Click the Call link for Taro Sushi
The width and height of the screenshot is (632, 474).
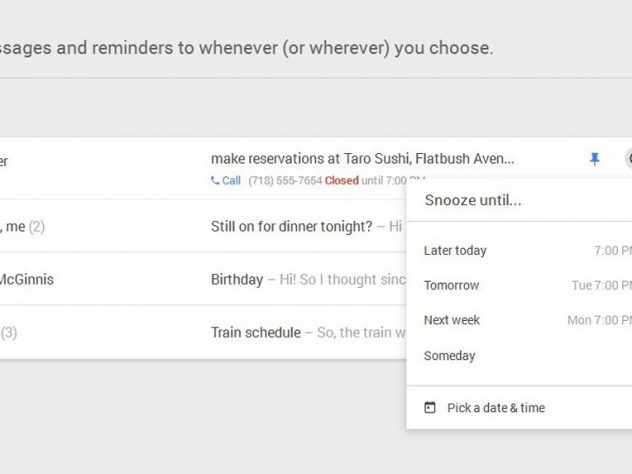(x=231, y=181)
